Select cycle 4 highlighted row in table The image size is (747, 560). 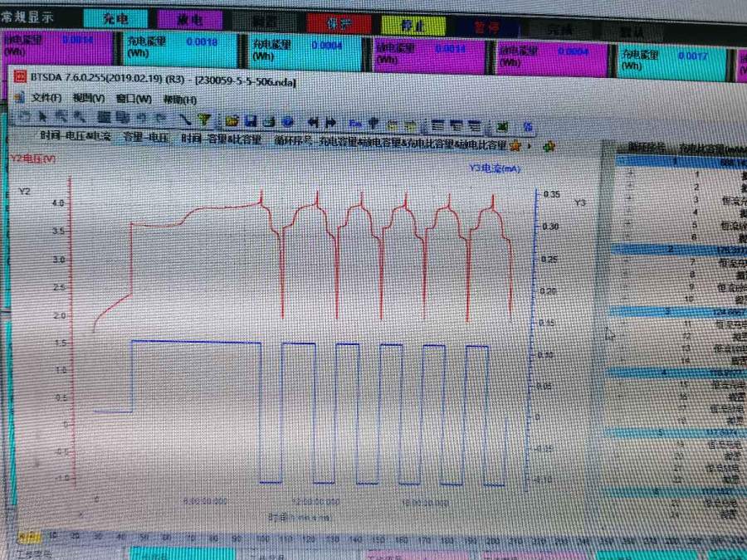click(676, 373)
